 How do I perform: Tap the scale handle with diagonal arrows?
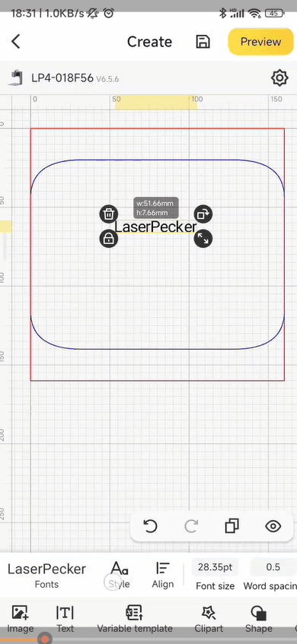203,239
